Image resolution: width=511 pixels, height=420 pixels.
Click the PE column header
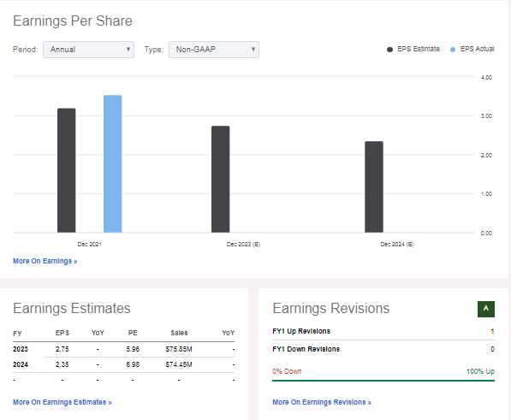coord(133,333)
